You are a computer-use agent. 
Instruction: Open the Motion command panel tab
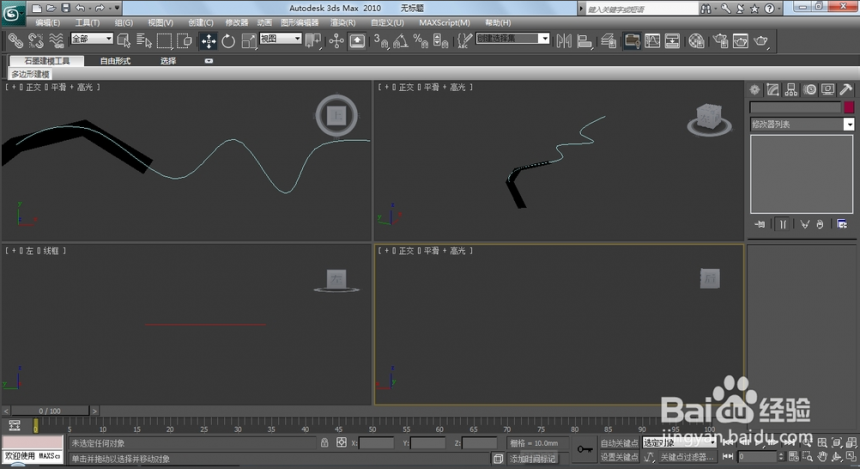click(x=809, y=90)
